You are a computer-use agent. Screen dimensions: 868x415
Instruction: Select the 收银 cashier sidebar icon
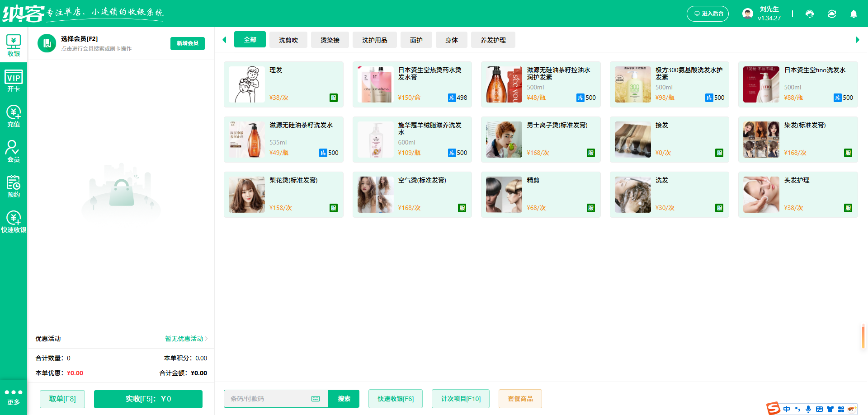(x=14, y=44)
